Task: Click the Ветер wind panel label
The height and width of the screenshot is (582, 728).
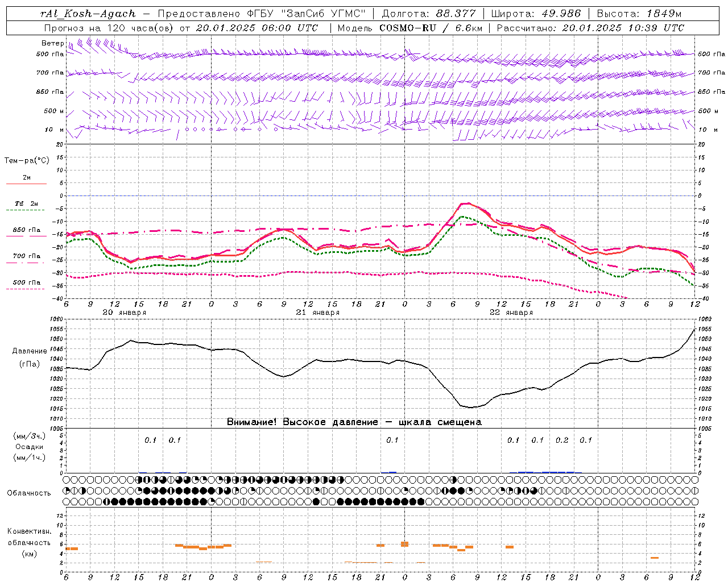Action: coord(53,43)
